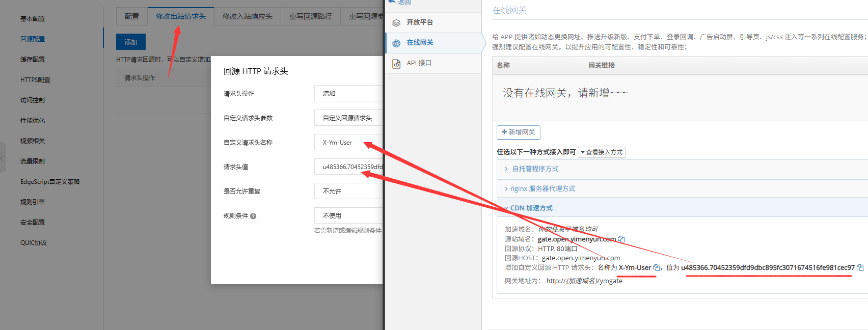
Task: Open the 请求头操作 dropdown showing 增加
Action: 348,94
